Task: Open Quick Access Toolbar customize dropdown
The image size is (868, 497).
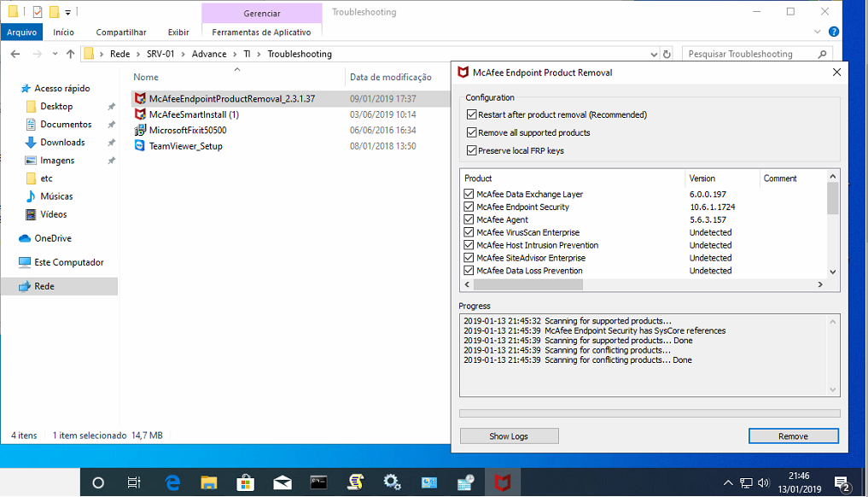Action: pos(67,12)
